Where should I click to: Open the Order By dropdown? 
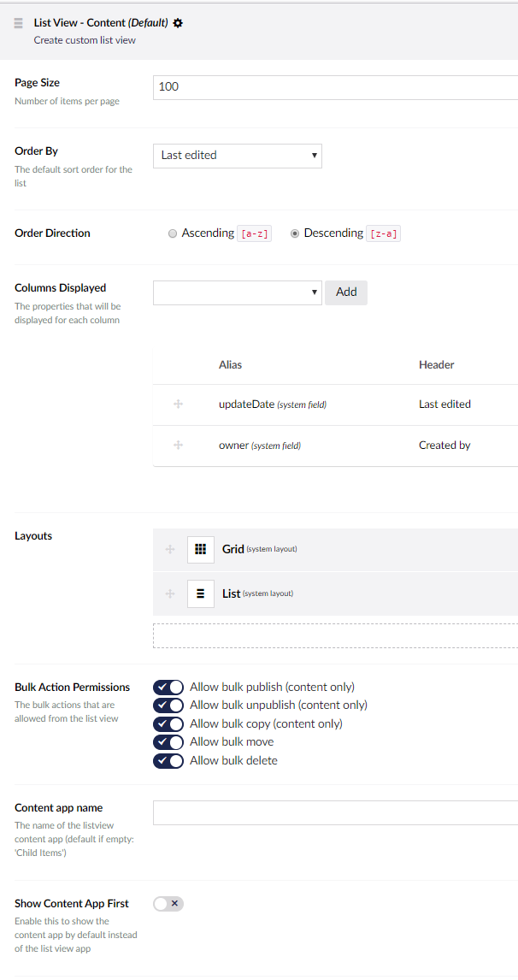tap(237, 156)
